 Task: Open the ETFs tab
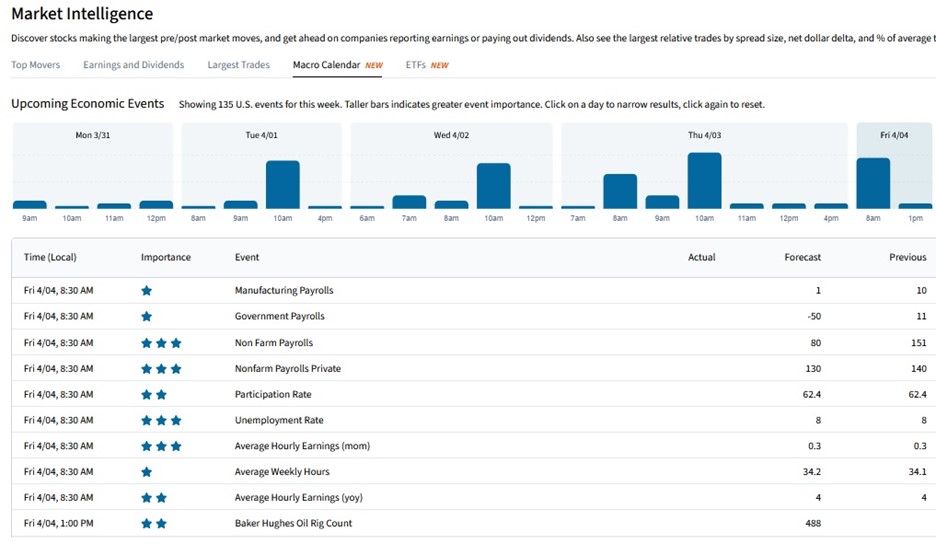pos(427,64)
